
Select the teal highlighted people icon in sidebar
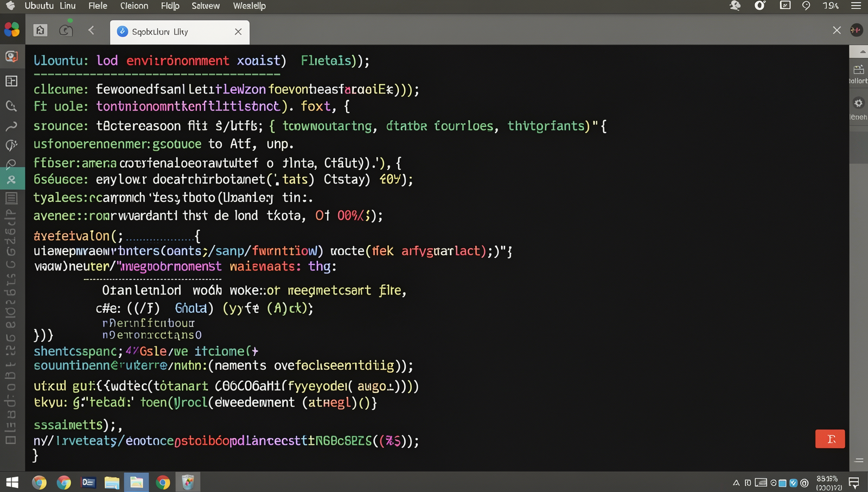pos(11,179)
